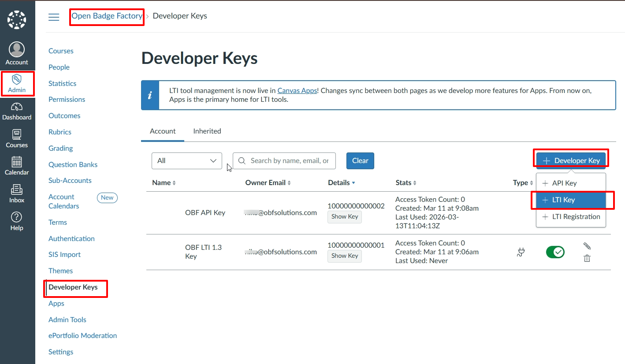Open the Settings sidebar link

61,352
